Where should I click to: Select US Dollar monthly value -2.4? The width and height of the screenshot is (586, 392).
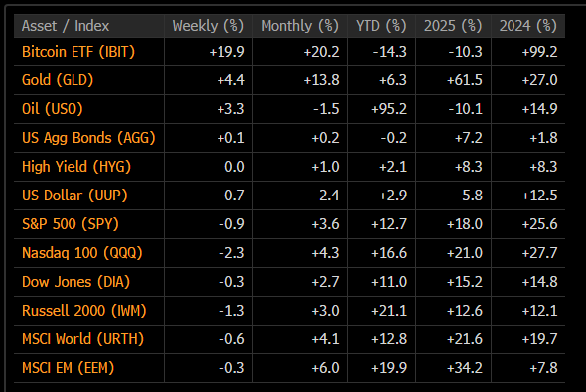click(x=326, y=196)
